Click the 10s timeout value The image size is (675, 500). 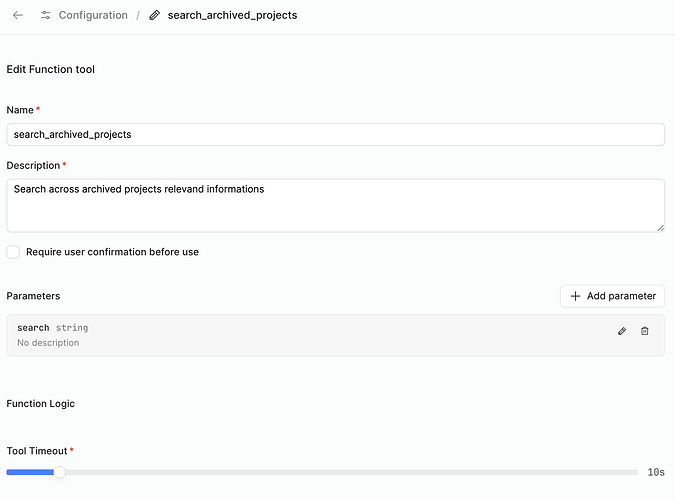[x=655, y=472]
